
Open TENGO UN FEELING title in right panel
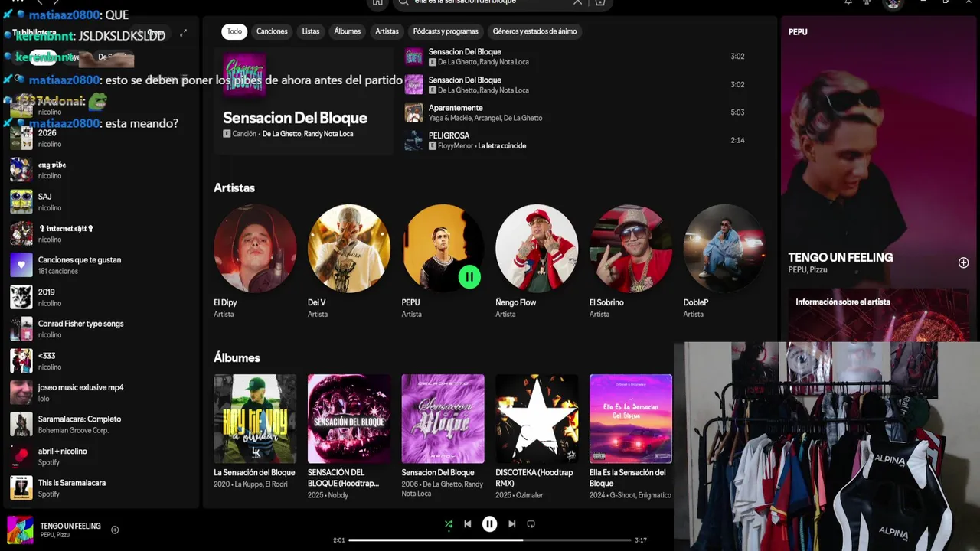(841, 257)
